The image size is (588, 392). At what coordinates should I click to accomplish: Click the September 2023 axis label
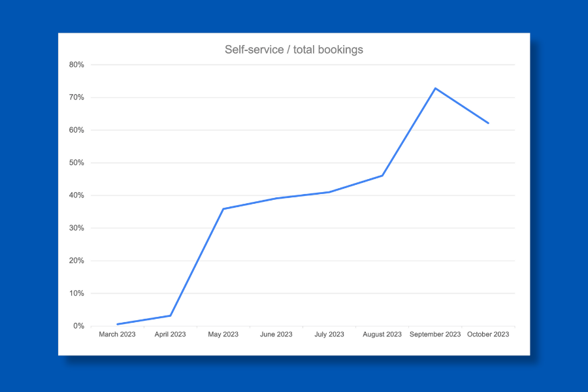[434, 334]
